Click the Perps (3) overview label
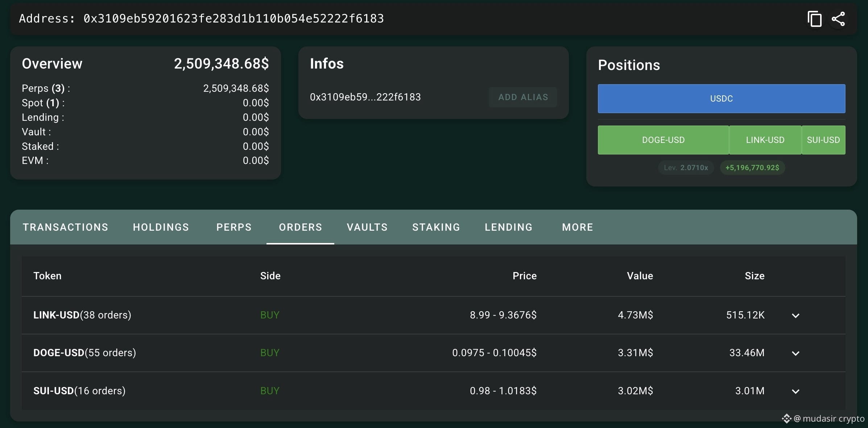868x428 pixels. 46,89
